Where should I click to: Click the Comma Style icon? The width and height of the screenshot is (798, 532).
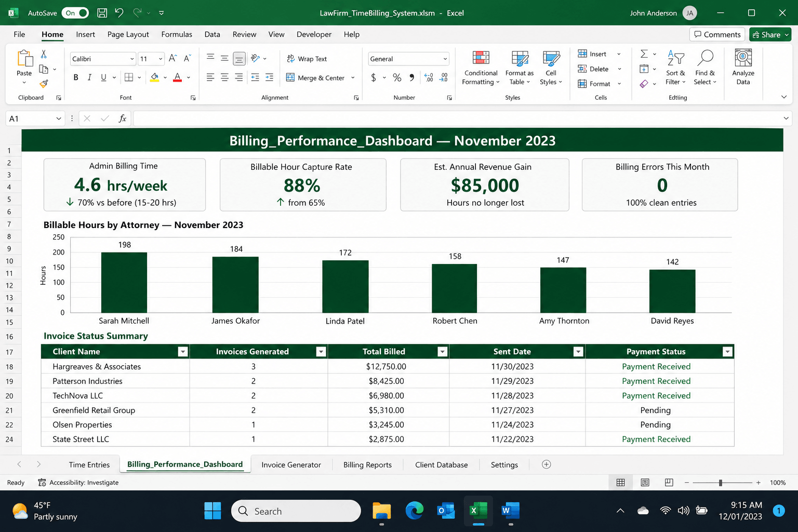tap(412, 77)
